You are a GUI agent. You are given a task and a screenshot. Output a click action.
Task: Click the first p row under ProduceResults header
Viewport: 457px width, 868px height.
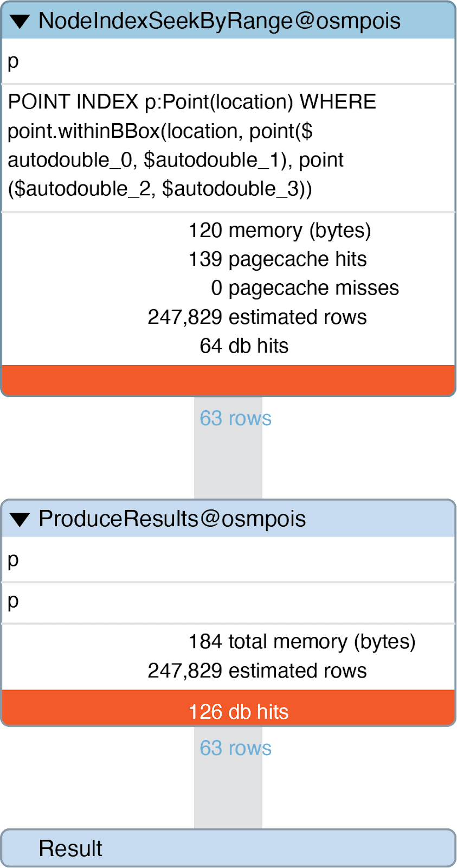point(13,559)
